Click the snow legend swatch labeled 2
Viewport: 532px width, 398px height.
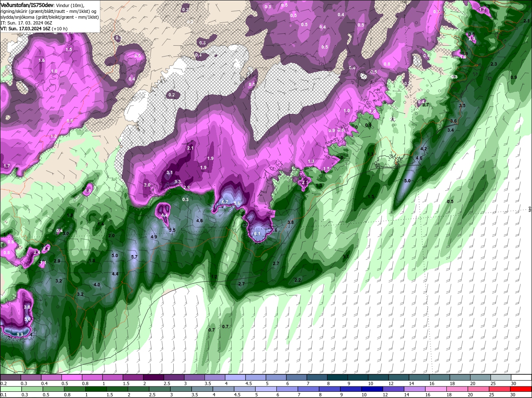pyautogui.click(x=153, y=377)
